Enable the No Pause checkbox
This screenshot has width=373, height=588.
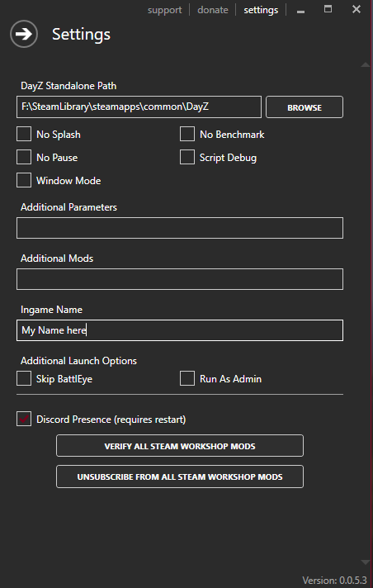pyautogui.click(x=24, y=157)
